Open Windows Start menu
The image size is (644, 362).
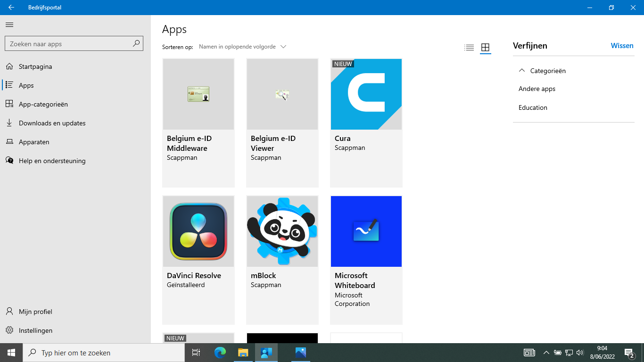[11, 353]
